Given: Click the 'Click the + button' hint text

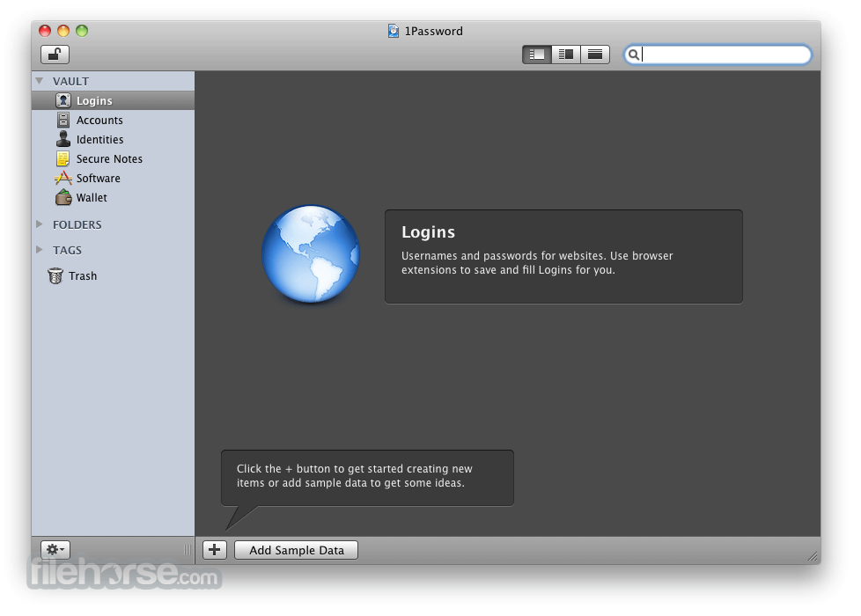Looking at the screenshot, I should (355, 476).
